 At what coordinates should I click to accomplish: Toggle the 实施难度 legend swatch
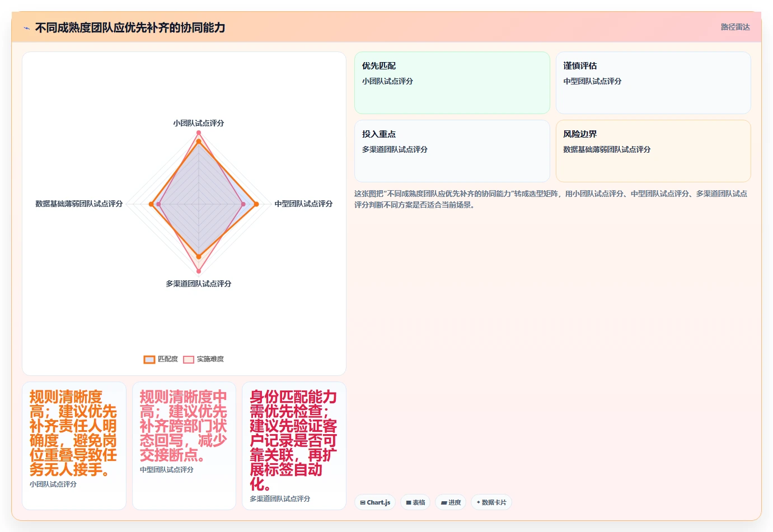click(x=188, y=359)
